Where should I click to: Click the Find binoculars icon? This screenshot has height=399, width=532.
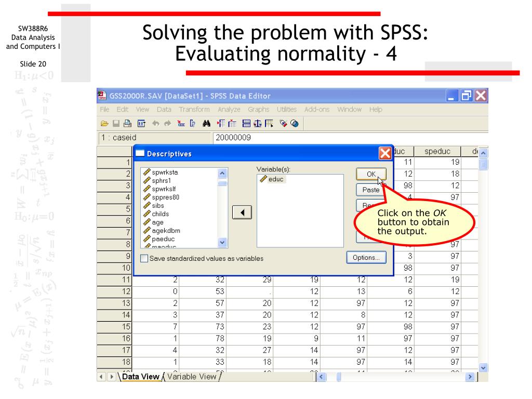(x=207, y=124)
